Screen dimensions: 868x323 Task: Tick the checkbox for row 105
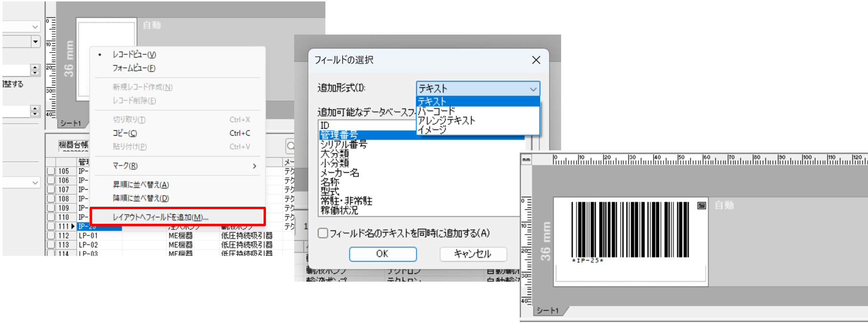[51, 171]
